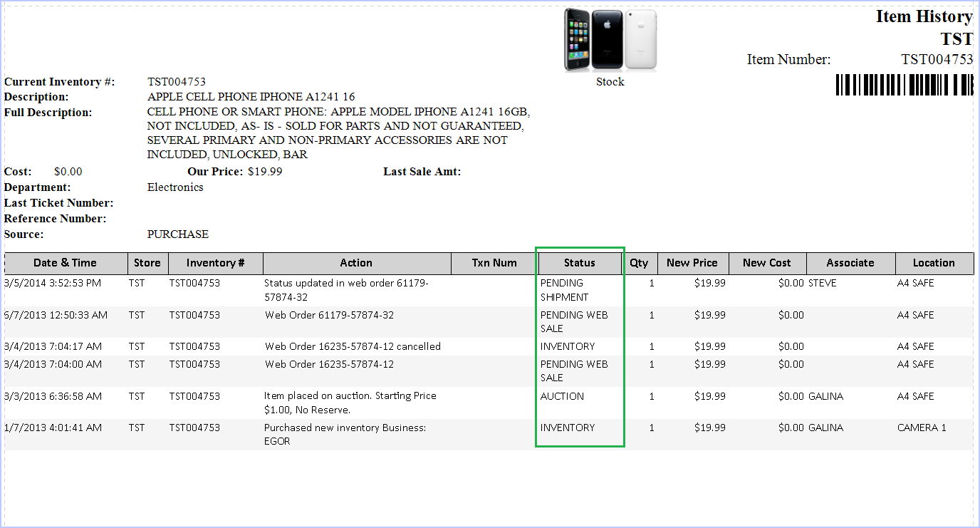The height and width of the screenshot is (528, 980).
Task: Click the iPhone stock product image
Action: [x=610, y=39]
